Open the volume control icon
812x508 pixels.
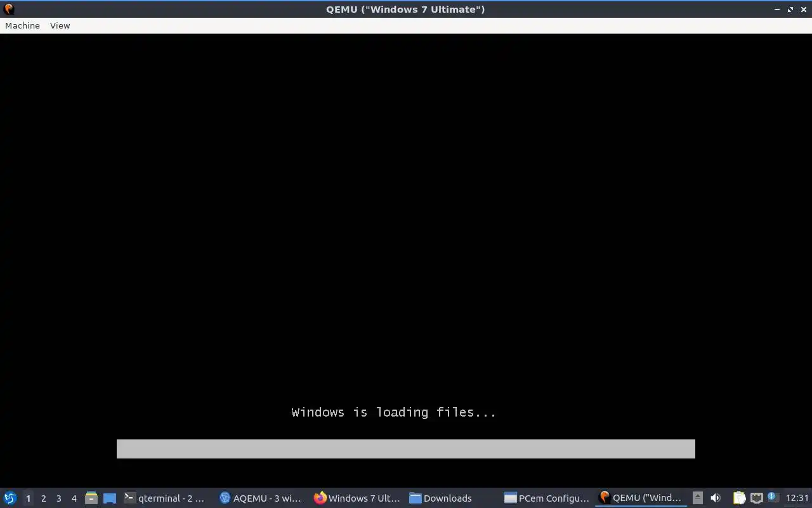tap(716, 498)
